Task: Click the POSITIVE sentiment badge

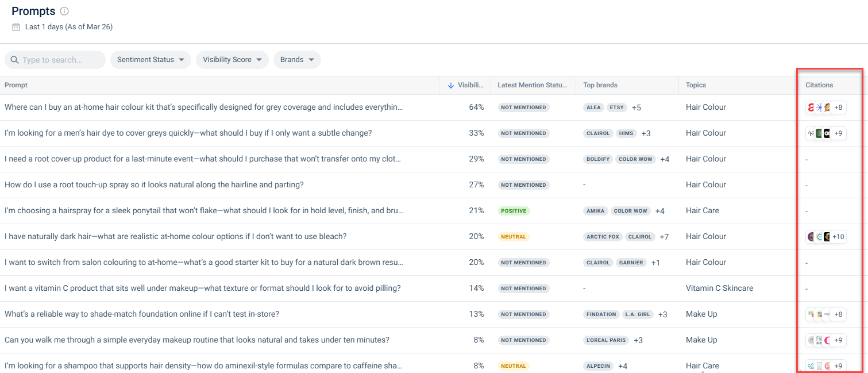Action: coord(514,211)
